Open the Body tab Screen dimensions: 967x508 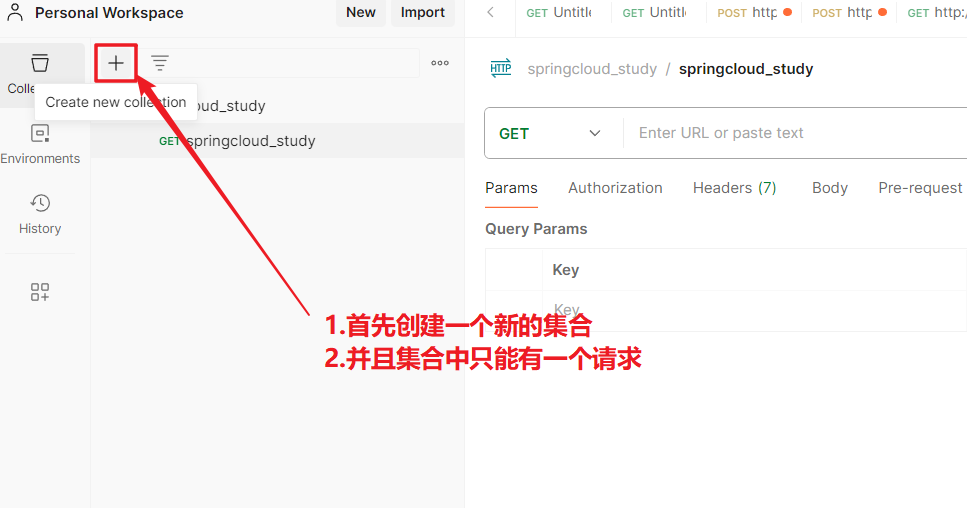pyautogui.click(x=829, y=188)
